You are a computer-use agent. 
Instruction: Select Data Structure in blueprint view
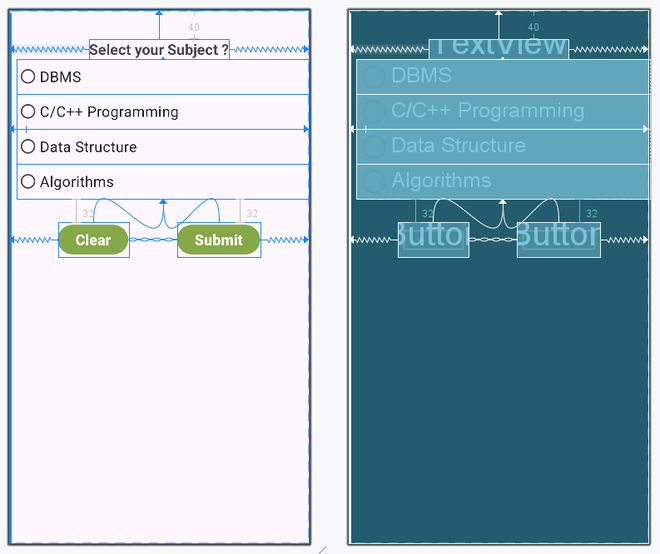tap(503, 147)
